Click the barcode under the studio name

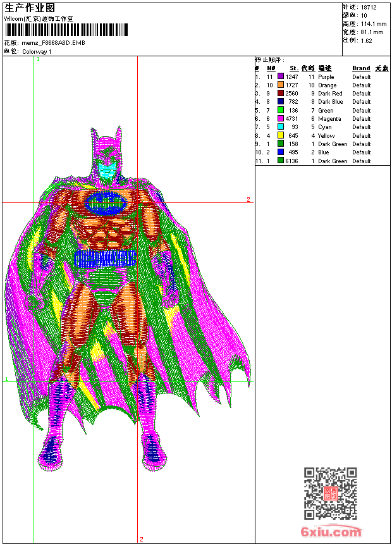coord(66,30)
